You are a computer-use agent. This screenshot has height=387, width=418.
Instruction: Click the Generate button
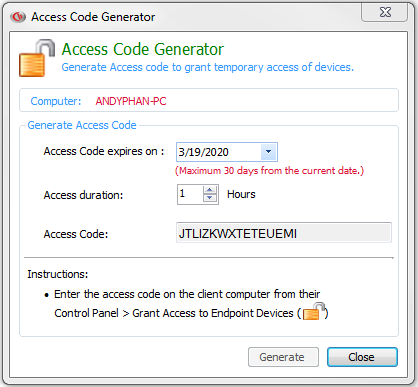click(283, 357)
